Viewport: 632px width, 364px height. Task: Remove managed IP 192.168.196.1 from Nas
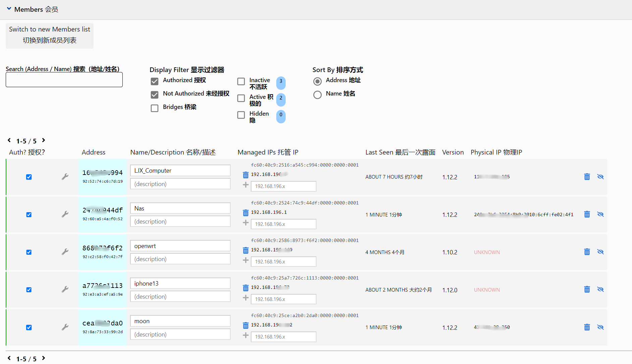246,213
